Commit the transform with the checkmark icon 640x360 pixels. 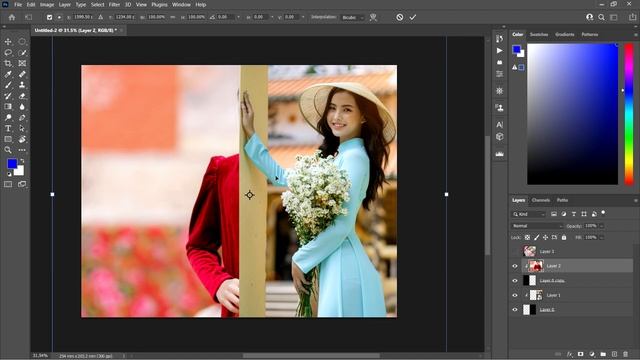(413, 17)
